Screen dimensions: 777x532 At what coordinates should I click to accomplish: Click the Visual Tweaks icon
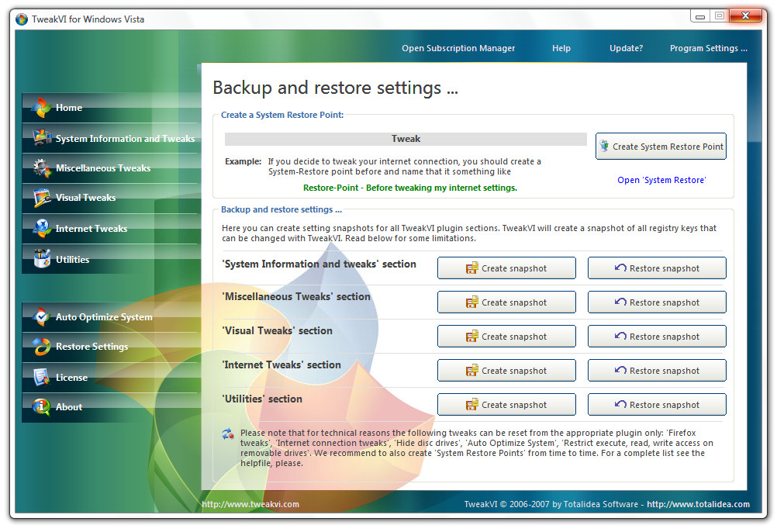tap(42, 198)
